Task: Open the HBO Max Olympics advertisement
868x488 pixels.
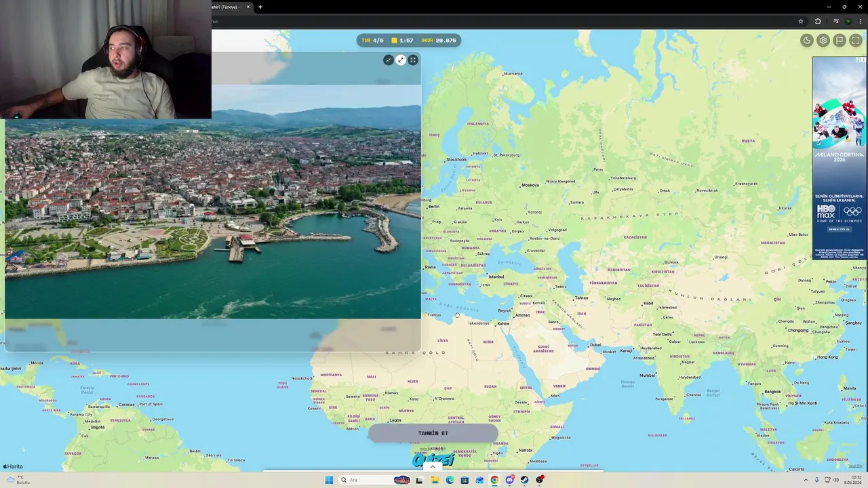Action: pyautogui.click(x=840, y=157)
